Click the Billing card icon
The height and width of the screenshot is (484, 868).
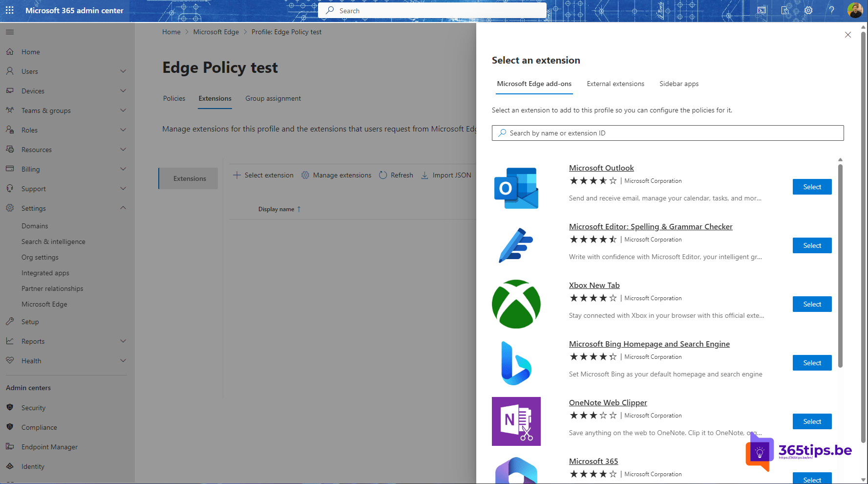(x=10, y=169)
